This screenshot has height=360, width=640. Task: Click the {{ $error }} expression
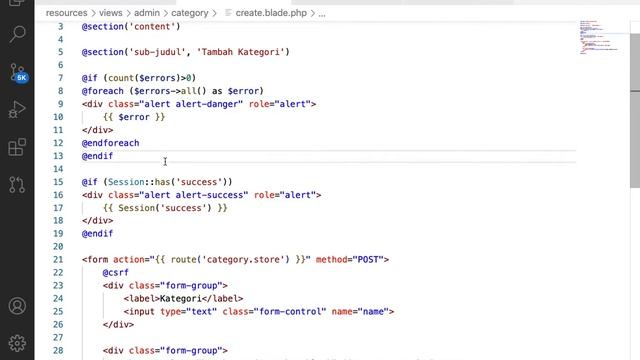coord(134,117)
